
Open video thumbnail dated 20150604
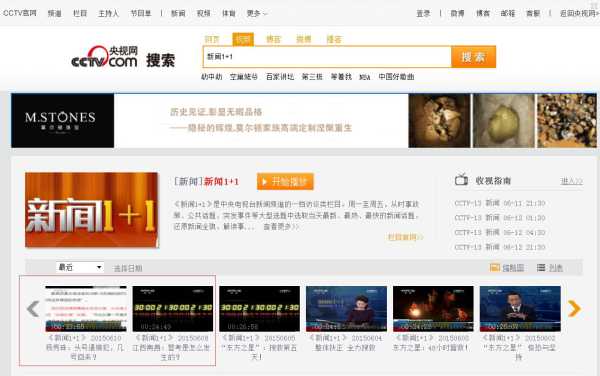(x=346, y=309)
